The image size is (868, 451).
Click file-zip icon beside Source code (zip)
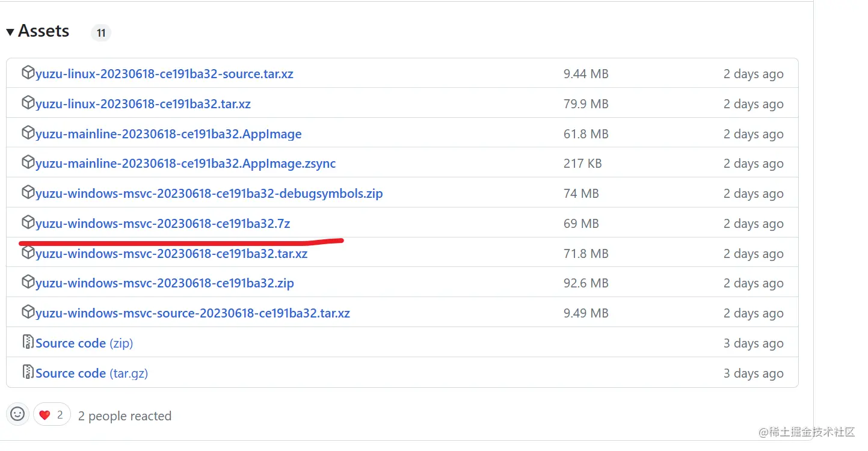[28, 342]
